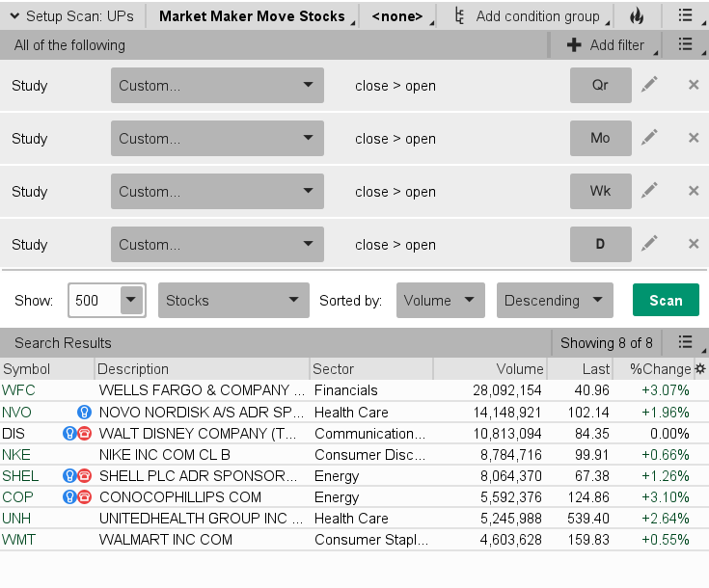Open the Search Results list menu icon
The height and width of the screenshot is (588, 709).
(686, 342)
